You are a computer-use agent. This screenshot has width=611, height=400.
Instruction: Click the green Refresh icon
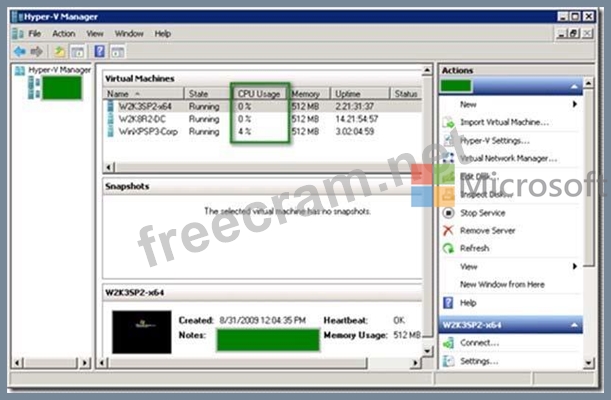click(x=449, y=248)
